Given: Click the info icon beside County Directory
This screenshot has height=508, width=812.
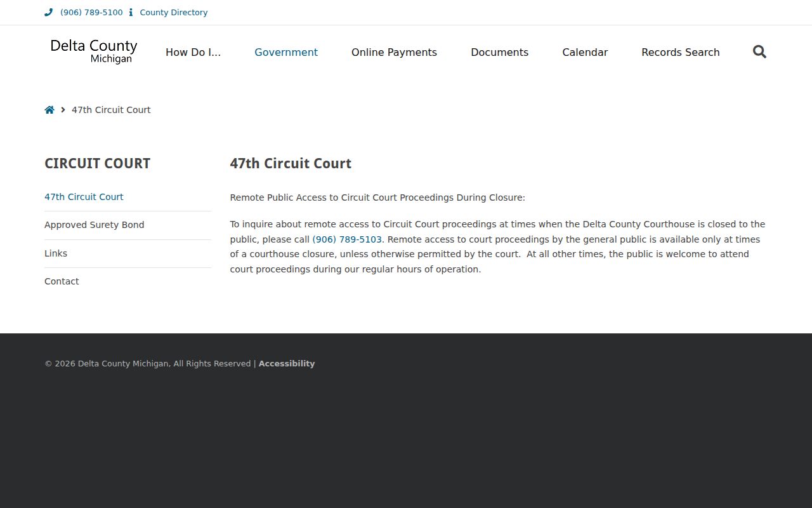Looking at the screenshot, I should pyautogui.click(x=131, y=12).
